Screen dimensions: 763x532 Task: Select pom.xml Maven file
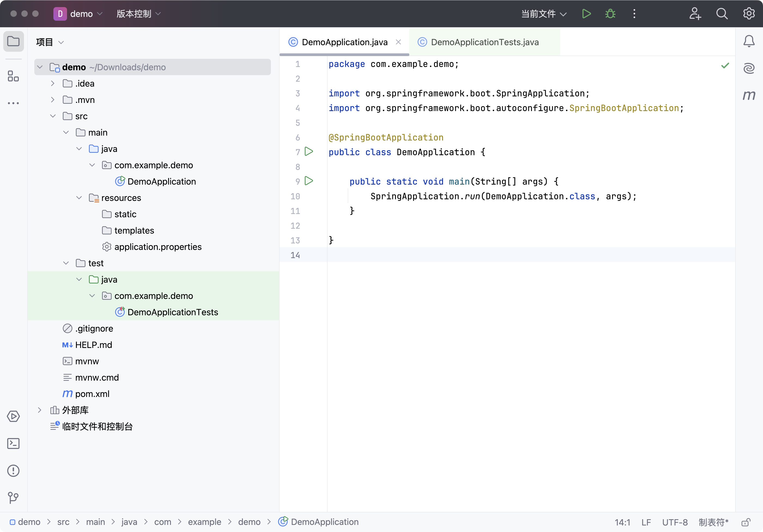coord(86,394)
